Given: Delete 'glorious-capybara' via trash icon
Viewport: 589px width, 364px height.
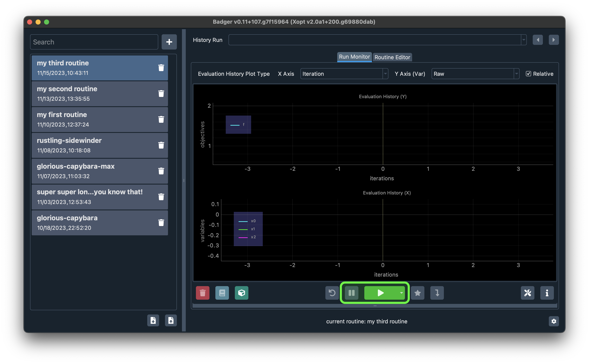Looking at the screenshot, I should [x=161, y=222].
